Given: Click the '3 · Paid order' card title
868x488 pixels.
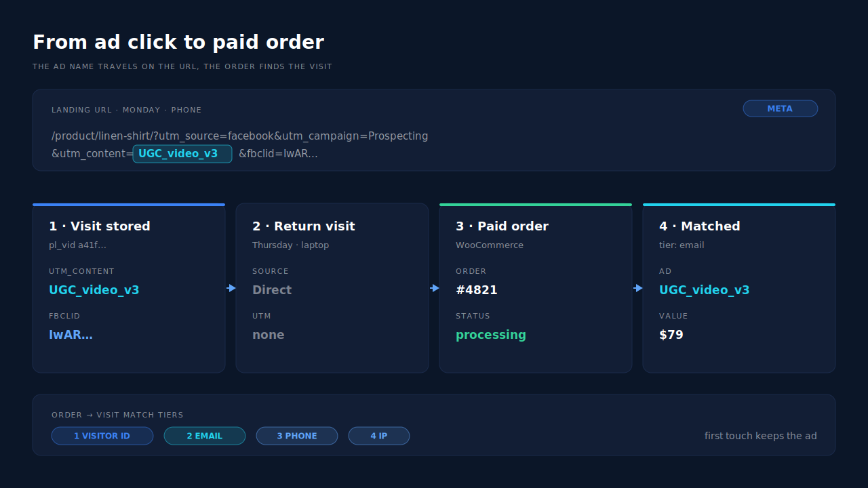Looking at the screenshot, I should (x=502, y=226).
